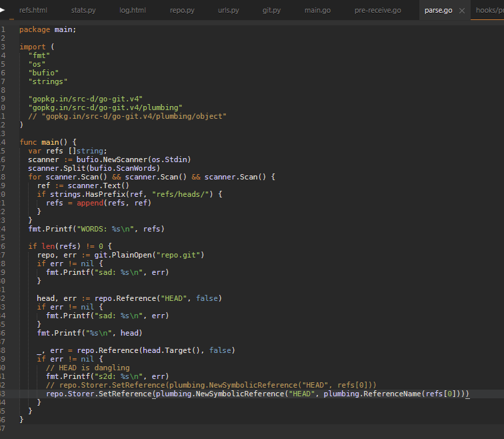Click the func main() declaration line
Screen dimensions: 504x439
click(48, 142)
